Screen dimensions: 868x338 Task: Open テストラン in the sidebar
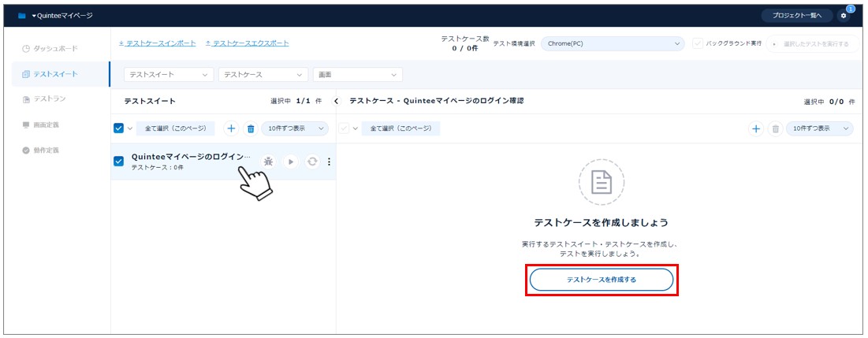tap(50, 99)
